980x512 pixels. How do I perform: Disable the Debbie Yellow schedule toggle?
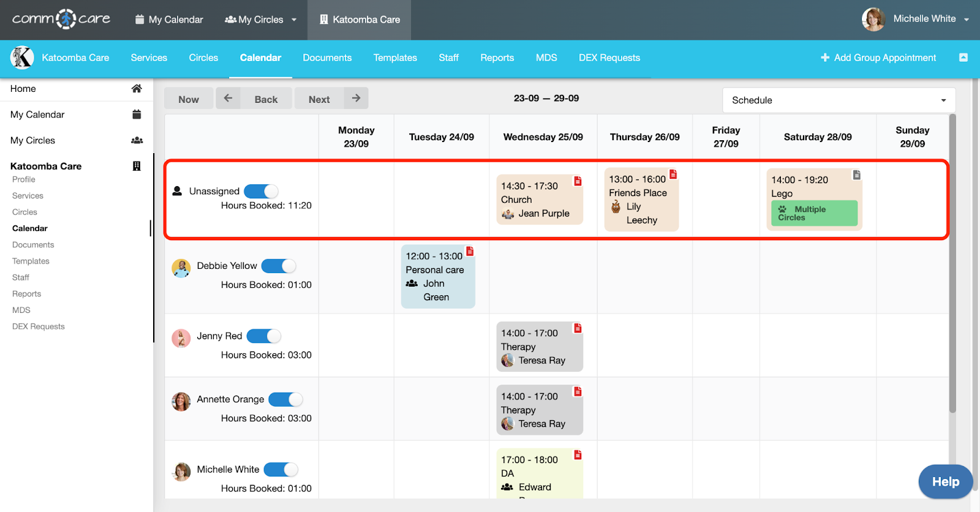279,266
